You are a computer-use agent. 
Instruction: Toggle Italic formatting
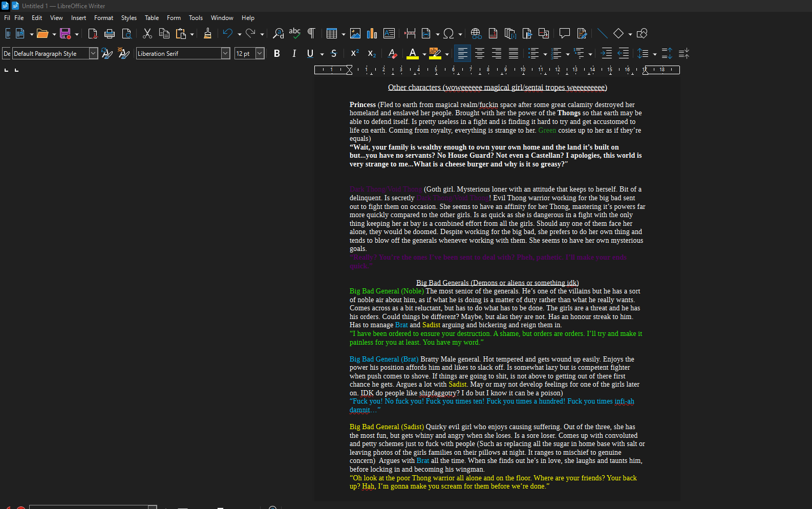pyautogui.click(x=294, y=53)
